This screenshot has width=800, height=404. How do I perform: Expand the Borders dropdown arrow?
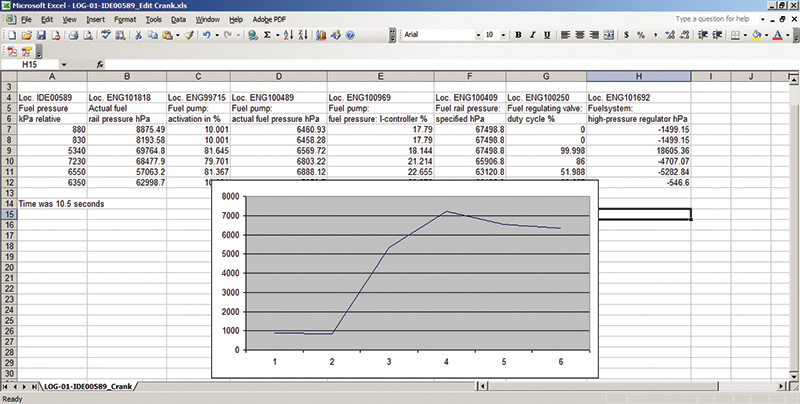coord(745,35)
